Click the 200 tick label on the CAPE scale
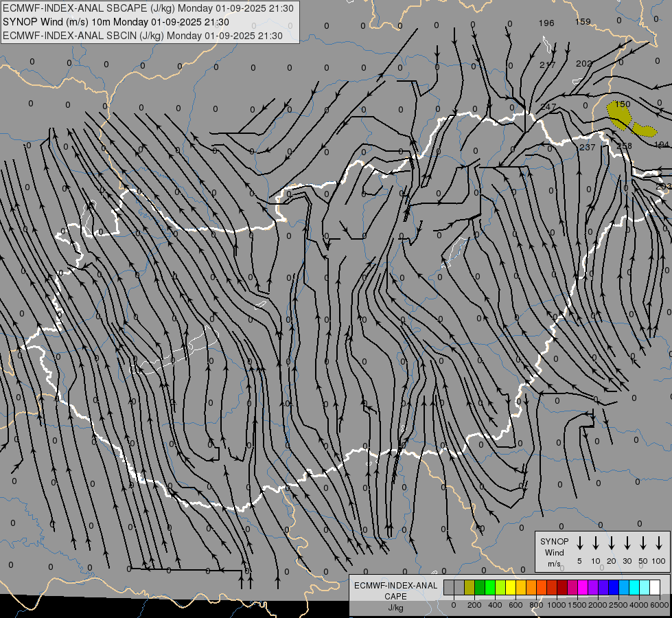The width and height of the screenshot is (672, 618). (474, 605)
